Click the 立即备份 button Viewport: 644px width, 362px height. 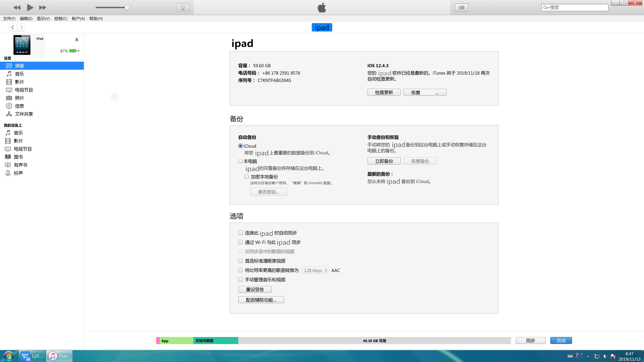tap(384, 161)
